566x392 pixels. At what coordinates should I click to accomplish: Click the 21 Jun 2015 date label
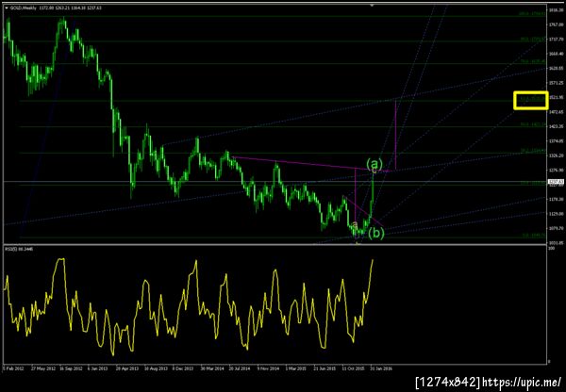(325, 369)
